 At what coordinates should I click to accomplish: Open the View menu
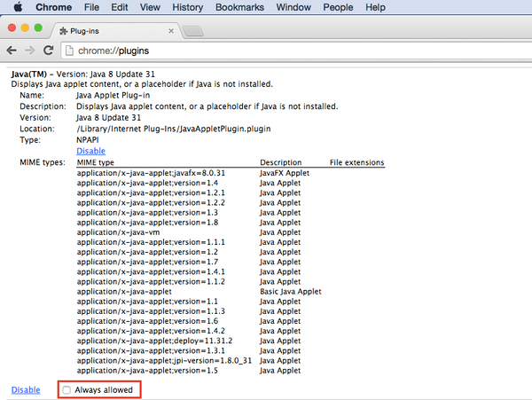(150, 7)
